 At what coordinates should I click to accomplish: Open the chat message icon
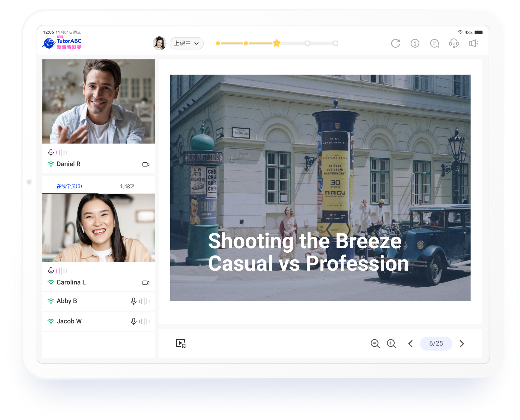click(x=434, y=43)
